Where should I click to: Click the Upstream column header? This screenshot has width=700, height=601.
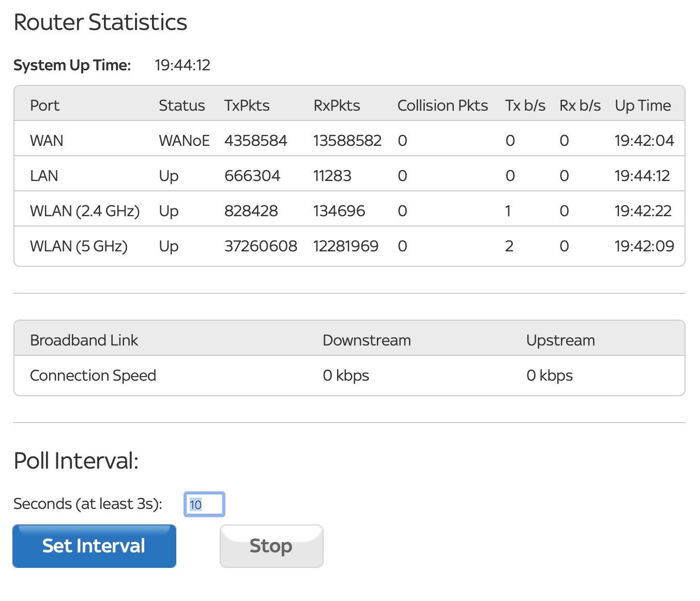(x=560, y=340)
